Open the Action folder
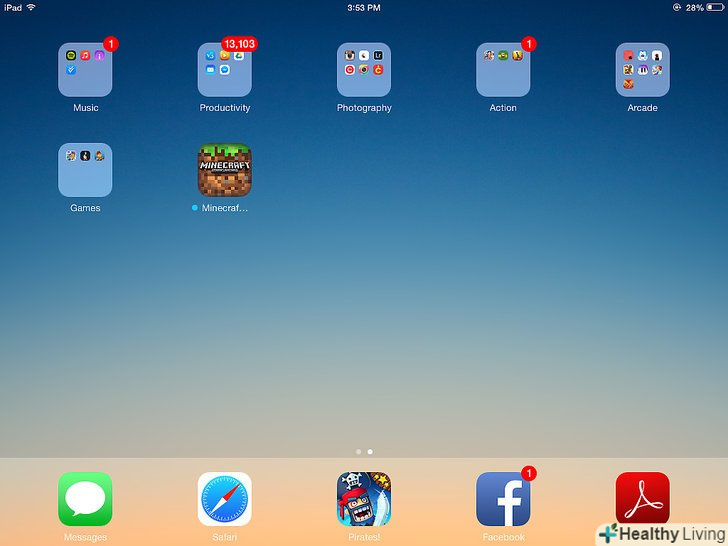728x546 pixels. (503, 70)
